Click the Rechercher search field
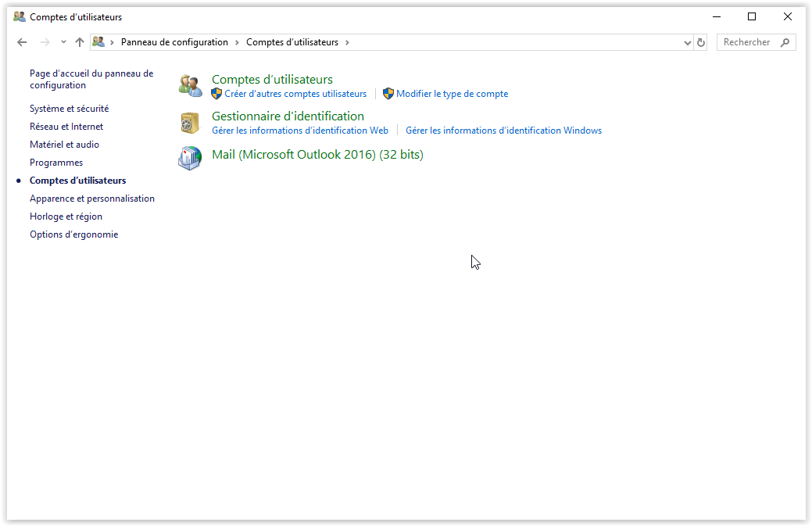This screenshot has width=812, height=526. pos(748,42)
